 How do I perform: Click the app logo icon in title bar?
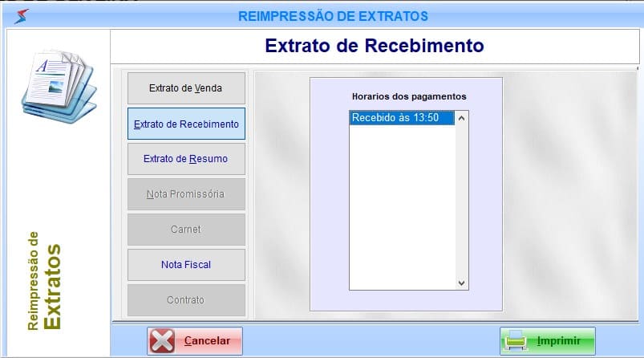pyautogui.click(x=22, y=16)
